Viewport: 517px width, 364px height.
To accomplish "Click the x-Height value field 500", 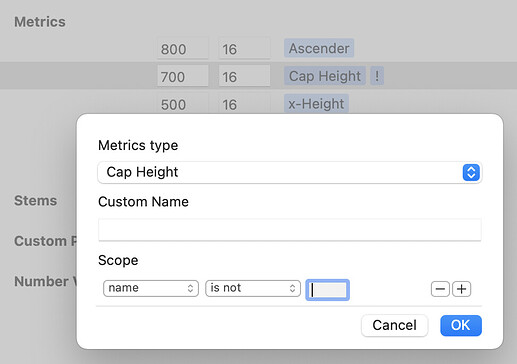I will point(183,104).
